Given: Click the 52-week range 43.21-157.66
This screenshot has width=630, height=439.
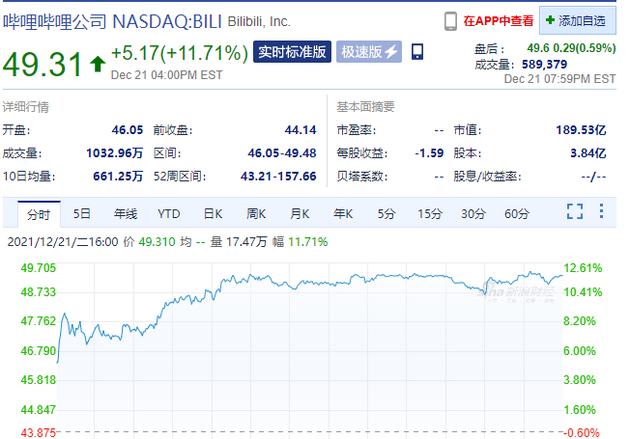Looking at the screenshot, I should pos(278,176).
